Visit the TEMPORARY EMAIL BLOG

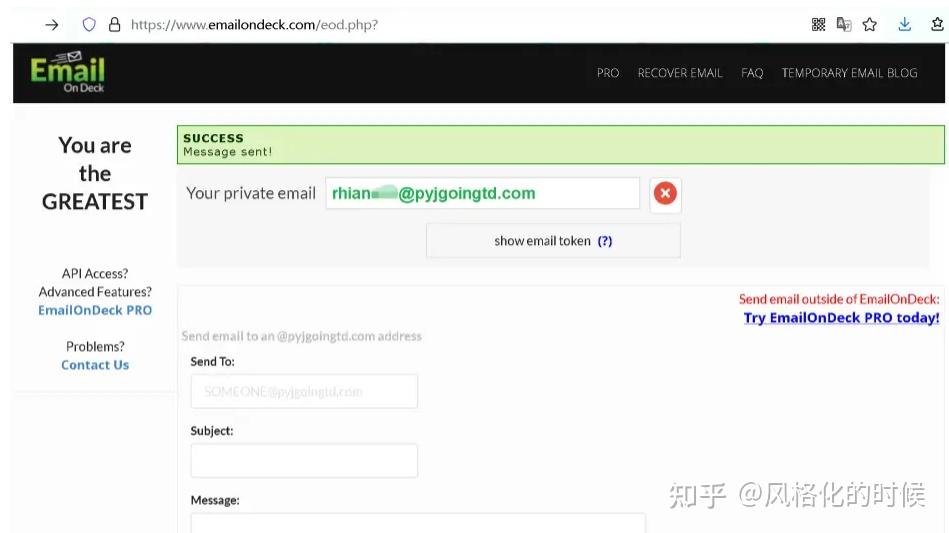click(849, 73)
